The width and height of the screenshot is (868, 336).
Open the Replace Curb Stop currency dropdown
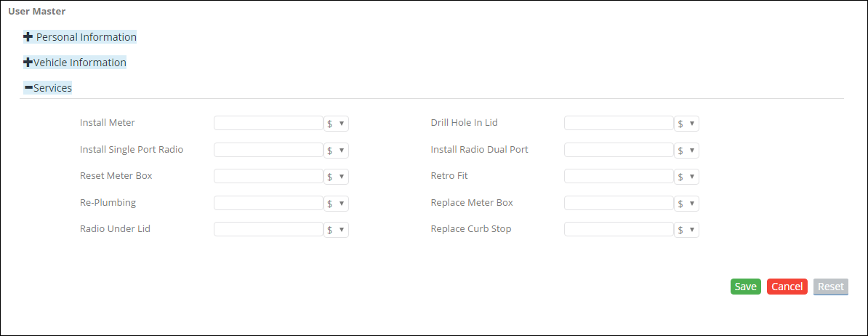[x=687, y=230]
